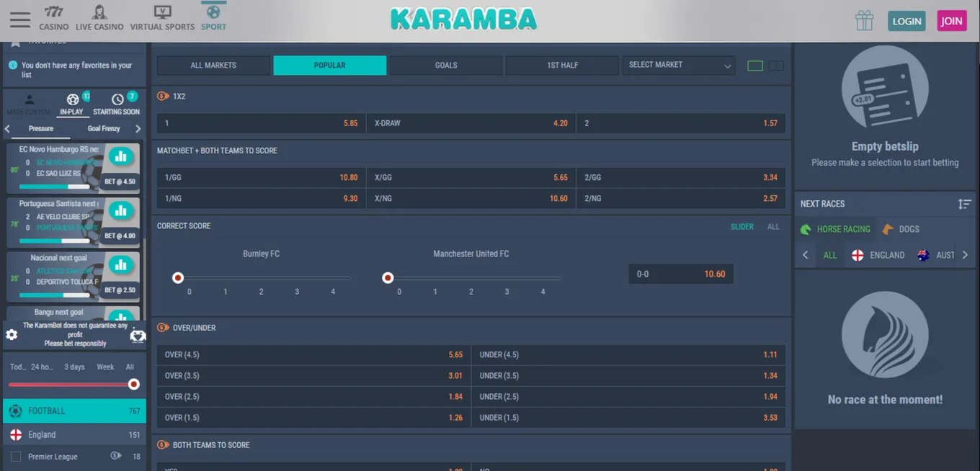Open stats for Nacional next goal match
Image resolution: width=980 pixels, height=471 pixels.
click(121, 265)
